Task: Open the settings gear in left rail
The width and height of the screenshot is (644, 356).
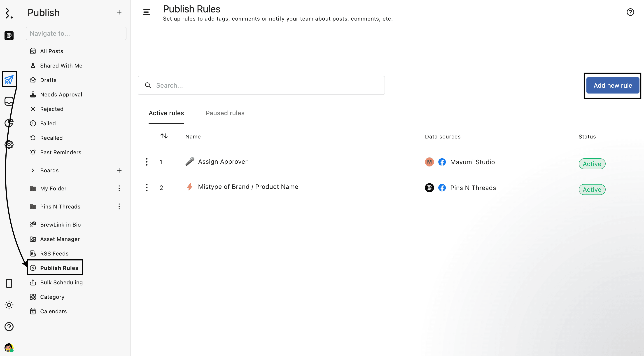Action: pos(9,144)
